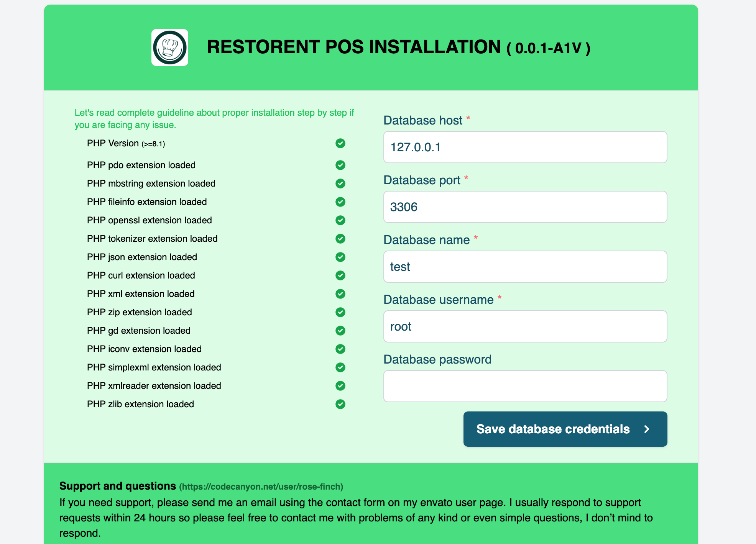Focus the Database host field
Image resolution: width=756 pixels, height=544 pixels.
pos(525,147)
